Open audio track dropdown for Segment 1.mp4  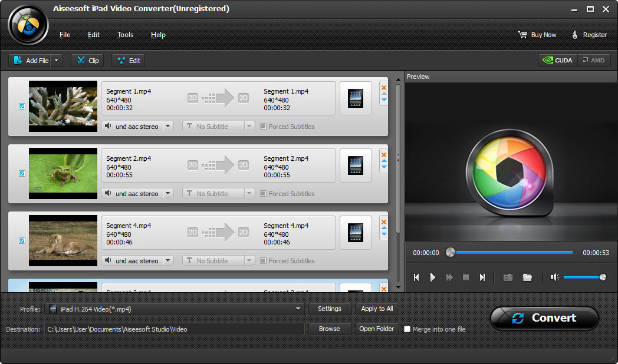pyautogui.click(x=168, y=126)
